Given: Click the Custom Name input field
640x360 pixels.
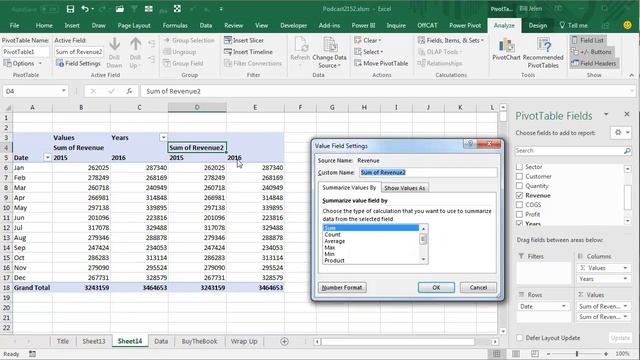Looking at the screenshot, I should coord(428,173).
